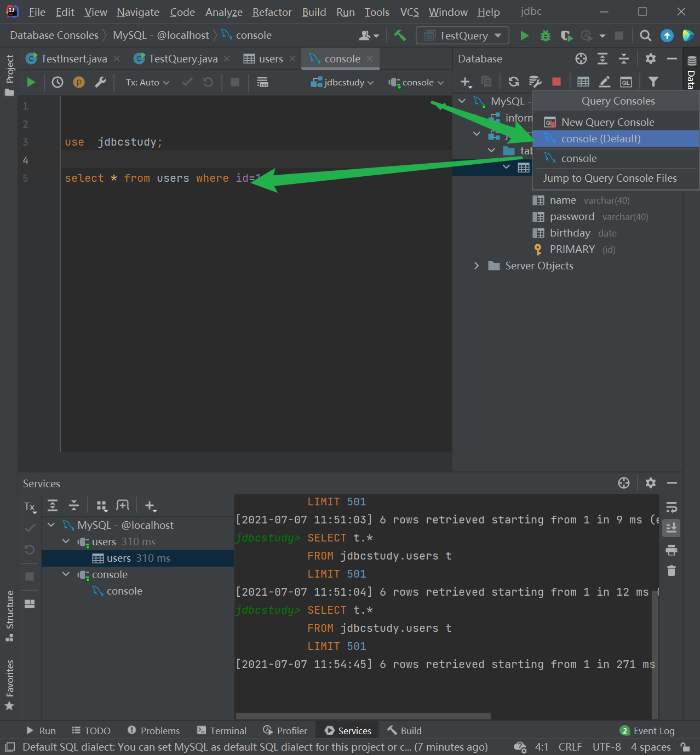Image resolution: width=700 pixels, height=755 pixels.
Task: Collapse all nodes in the Database panel
Action: click(624, 59)
